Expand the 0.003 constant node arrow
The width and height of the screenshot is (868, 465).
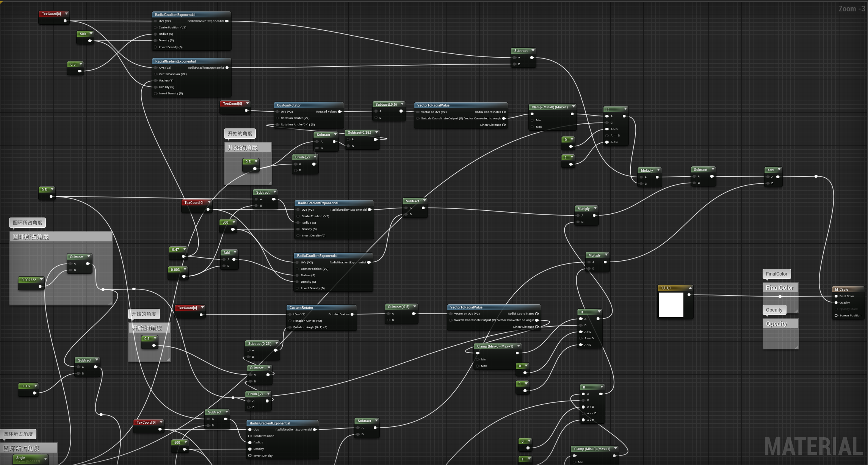tap(185, 269)
